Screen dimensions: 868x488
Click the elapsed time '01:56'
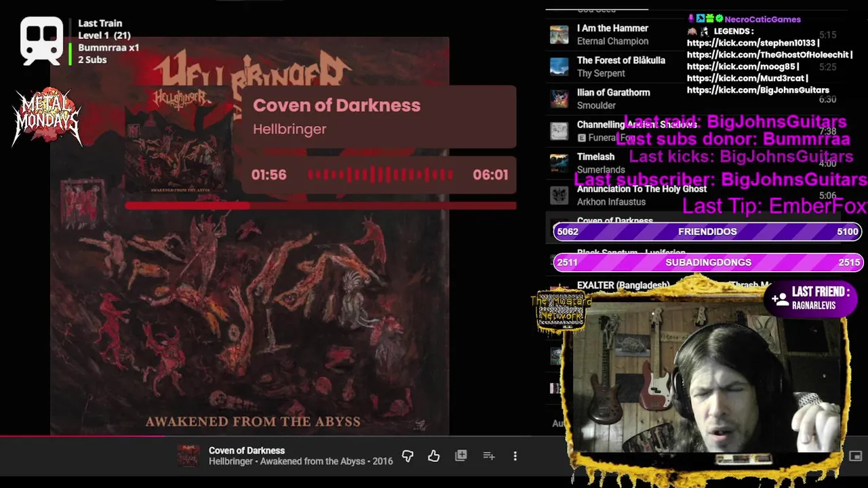coord(269,175)
